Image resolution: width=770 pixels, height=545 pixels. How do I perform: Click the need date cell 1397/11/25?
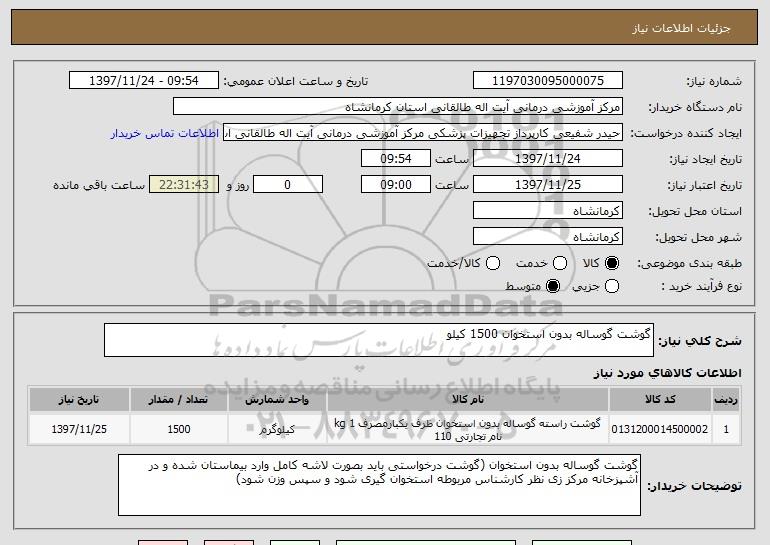pos(79,429)
